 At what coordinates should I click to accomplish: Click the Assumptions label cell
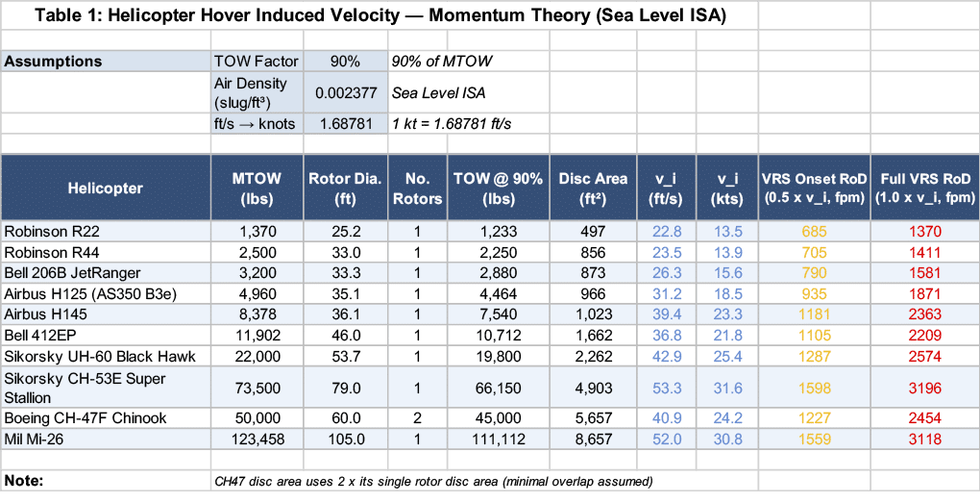(107, 62)
